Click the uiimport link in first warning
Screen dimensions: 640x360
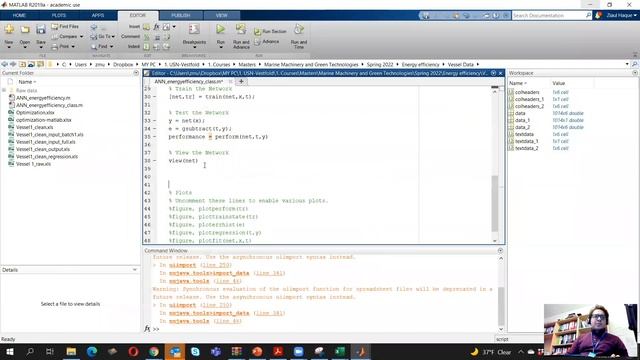coord(182,265)
